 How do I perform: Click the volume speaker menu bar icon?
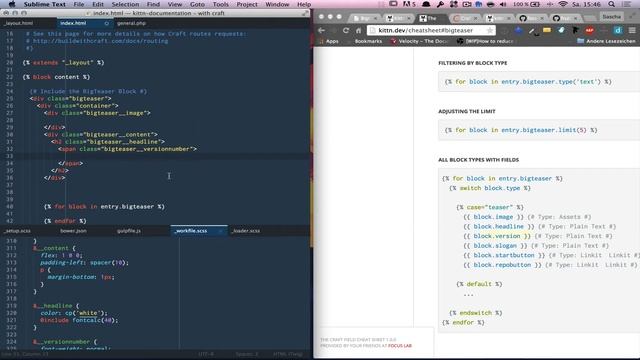pyautogui.click(x=503, y=4)
